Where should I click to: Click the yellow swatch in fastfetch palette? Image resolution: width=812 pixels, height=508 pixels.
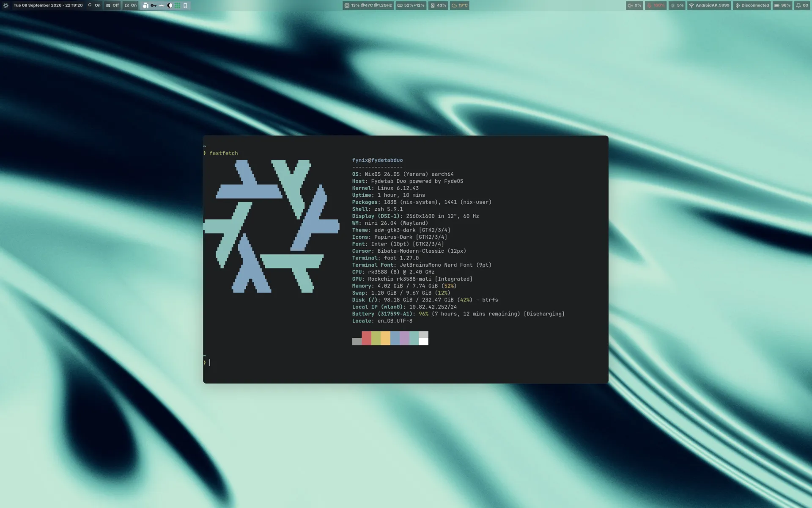pos(385,338)
